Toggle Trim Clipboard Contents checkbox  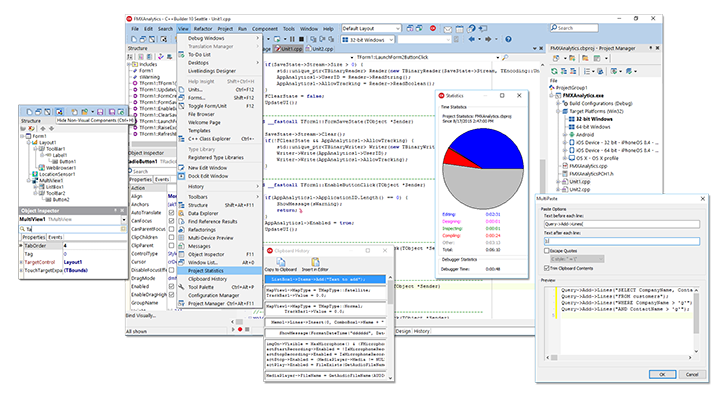(x=546, y=269)
